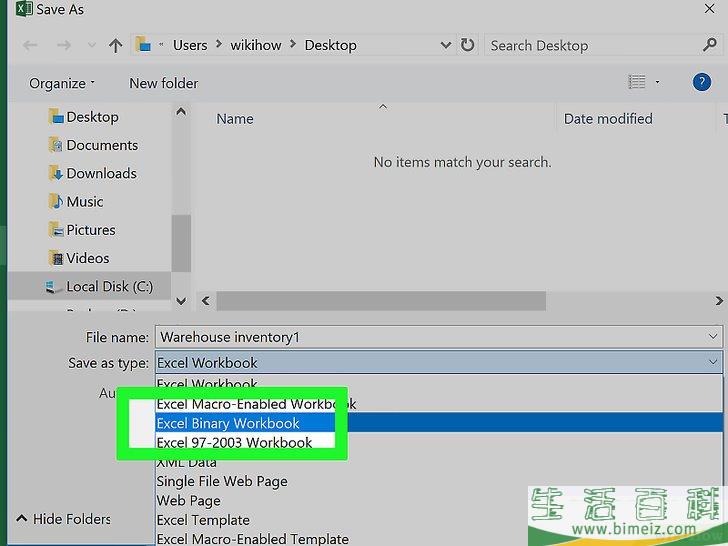Collapse the Save as type dropdown
The width and height of the screenshot is (728, 546).
(712, 363)
